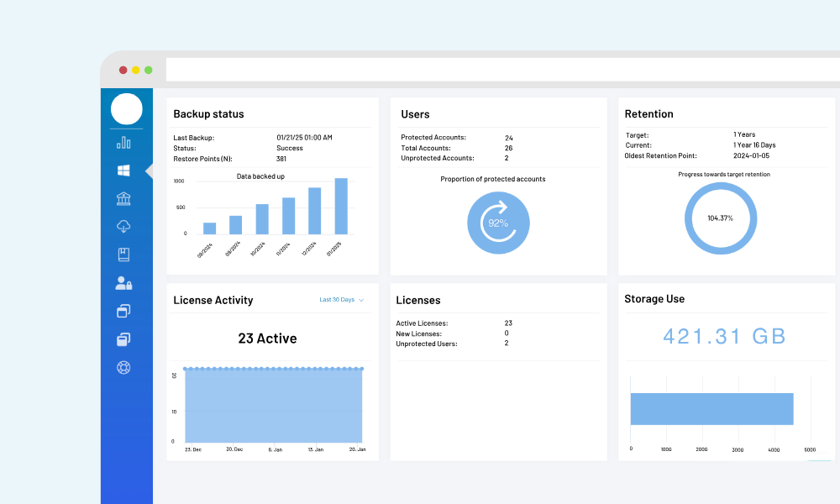Click the yellow window minimize dot
The height and width of the screenshot is (504, 840).
[x=136, y=71]
